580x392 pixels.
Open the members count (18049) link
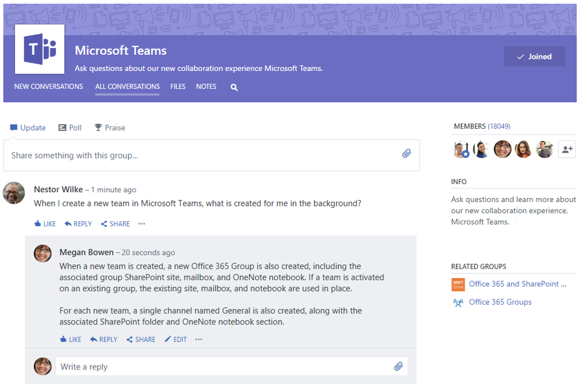point(499,126)
